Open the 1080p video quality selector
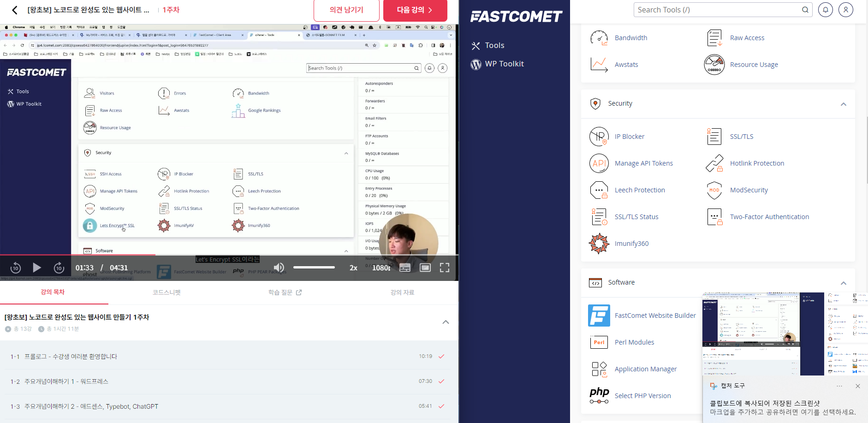Image resolution: width=868 pixels, height=423 pixels. click(x=381, y=268)
